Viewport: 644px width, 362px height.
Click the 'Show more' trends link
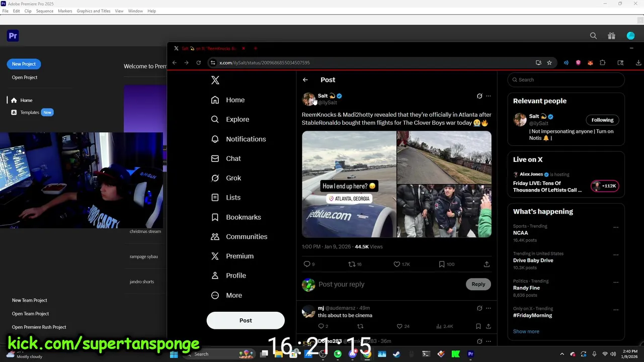(x=526, y=332)
